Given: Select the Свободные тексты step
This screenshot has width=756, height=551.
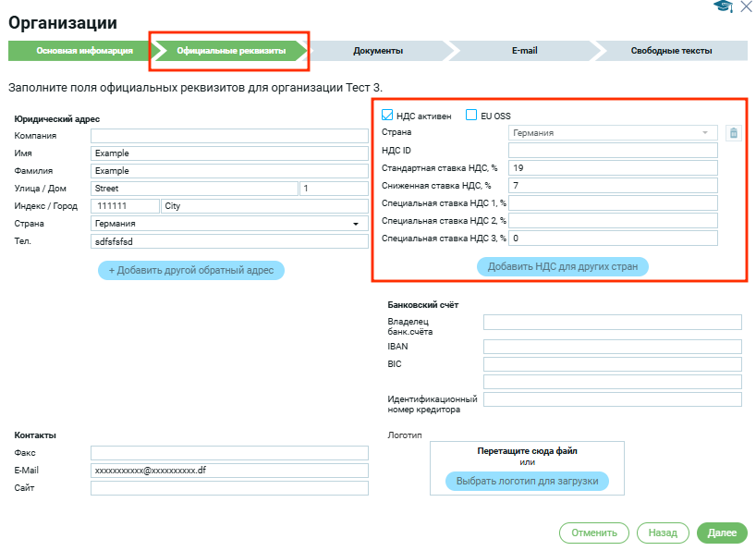Looking at the screenshot, I should [x=671, y=51].
